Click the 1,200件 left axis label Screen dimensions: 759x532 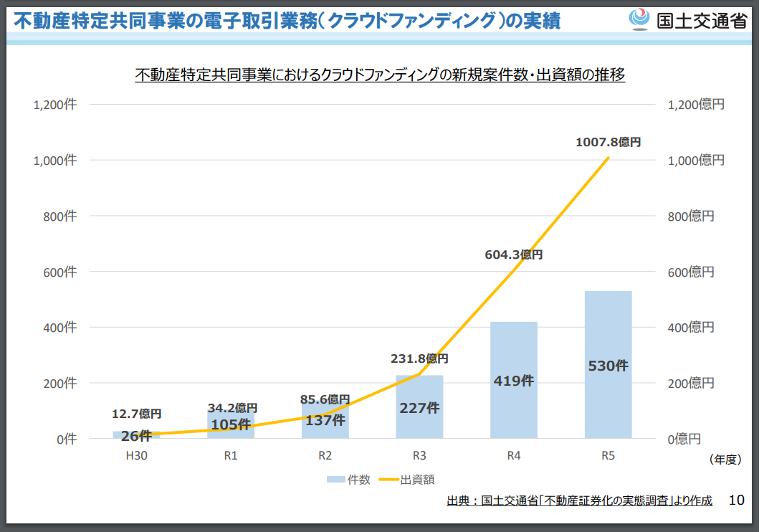coord(55,105)
